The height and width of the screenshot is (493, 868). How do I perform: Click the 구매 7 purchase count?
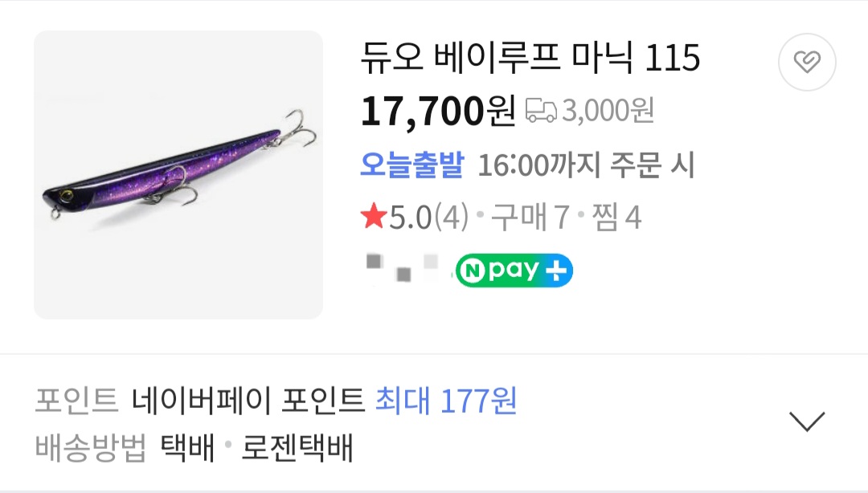pos(530,217)
